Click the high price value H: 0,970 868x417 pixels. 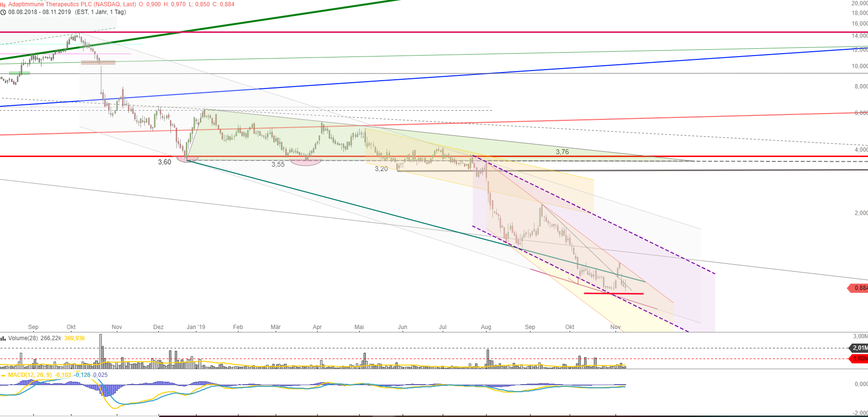point(175,4)
